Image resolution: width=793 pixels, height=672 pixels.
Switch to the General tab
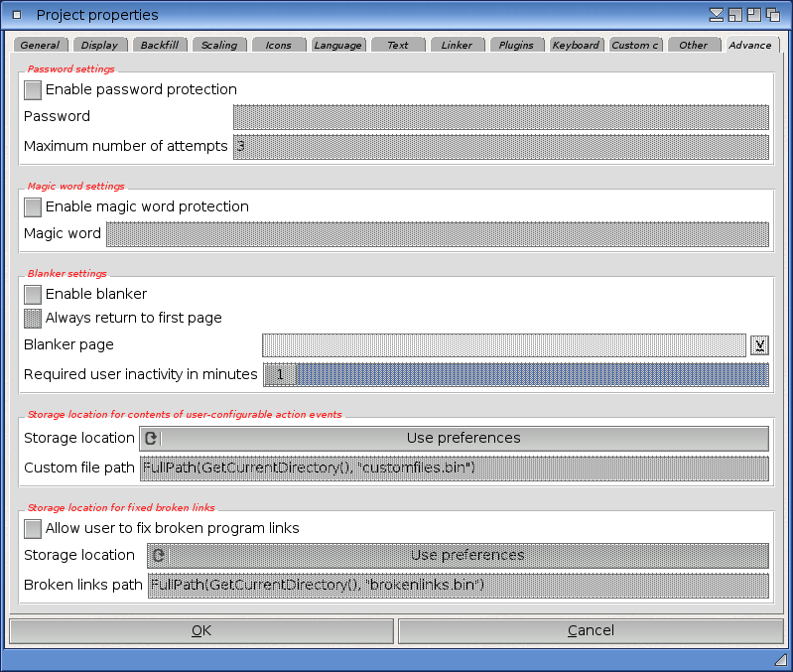(x=40, y=46)
